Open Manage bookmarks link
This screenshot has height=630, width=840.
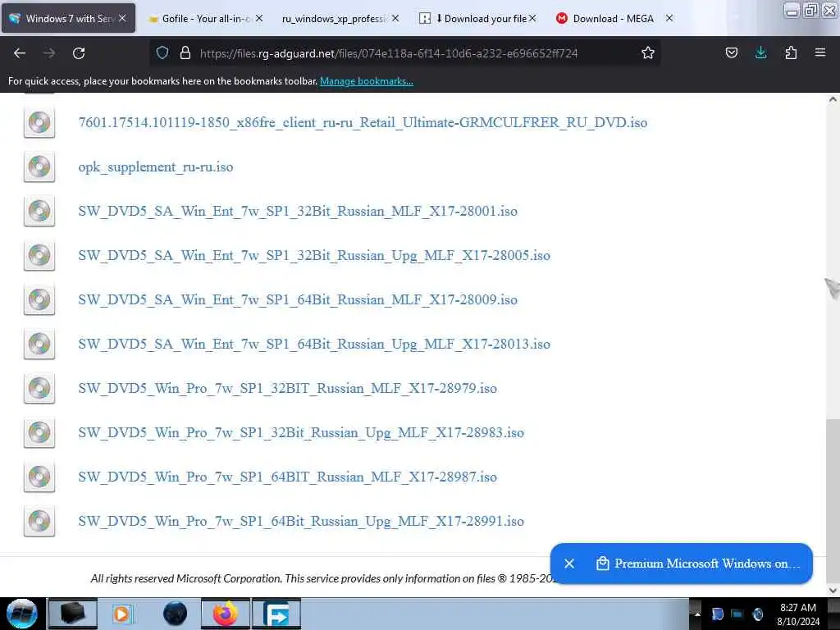pos(367,81)
